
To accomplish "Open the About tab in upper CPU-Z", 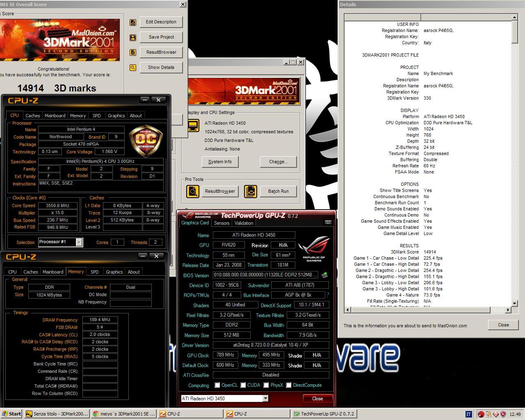I will click(136, 116).
